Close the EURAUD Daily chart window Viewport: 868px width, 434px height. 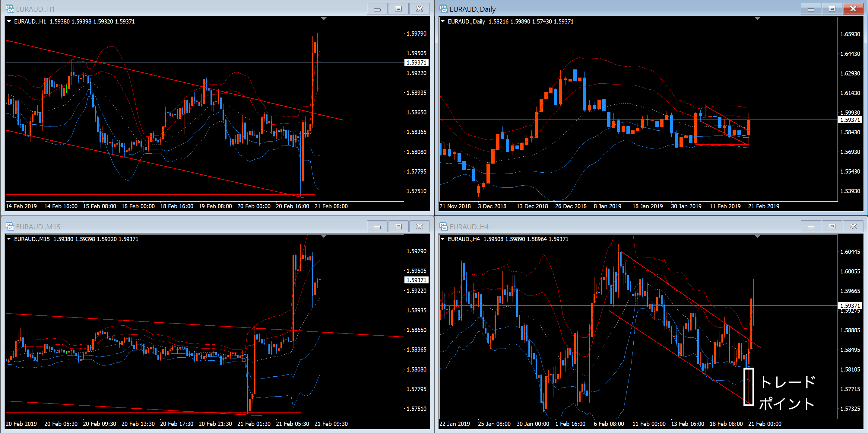(853, 9)
